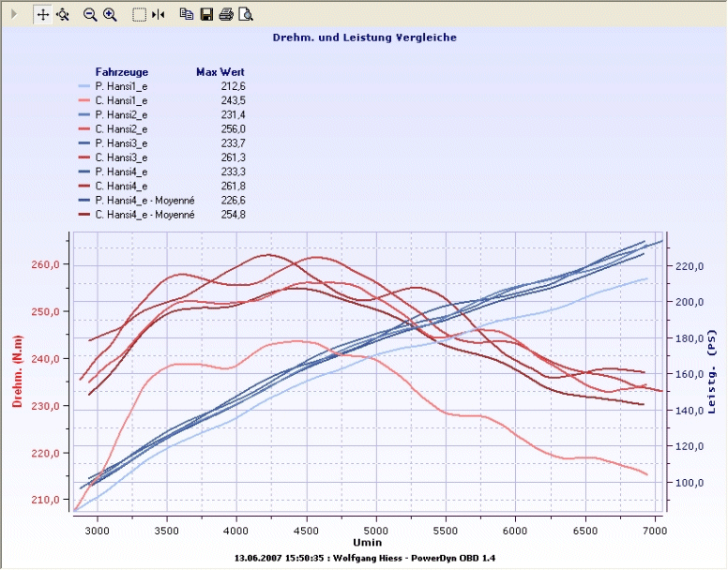Click the P. Hansi1_e legend color line
This screenshot has height=570, width=728.
[84, 86]
